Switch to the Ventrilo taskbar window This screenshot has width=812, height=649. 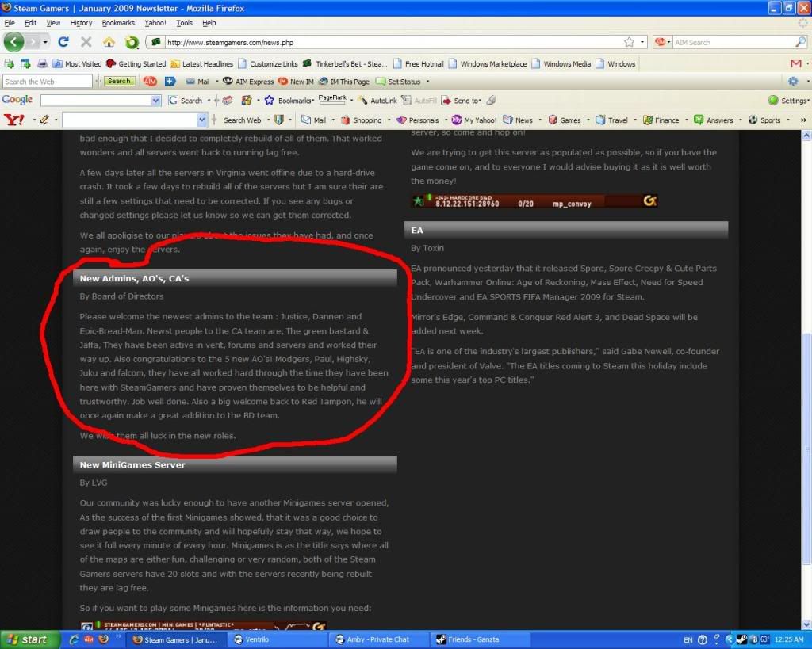[x=277, y=639]
